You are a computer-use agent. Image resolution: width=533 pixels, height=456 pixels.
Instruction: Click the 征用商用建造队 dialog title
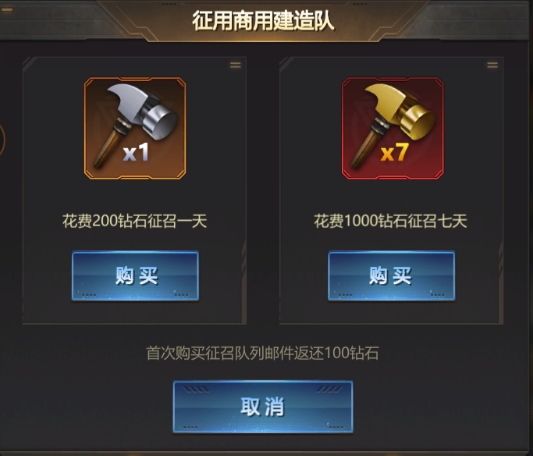263,21
